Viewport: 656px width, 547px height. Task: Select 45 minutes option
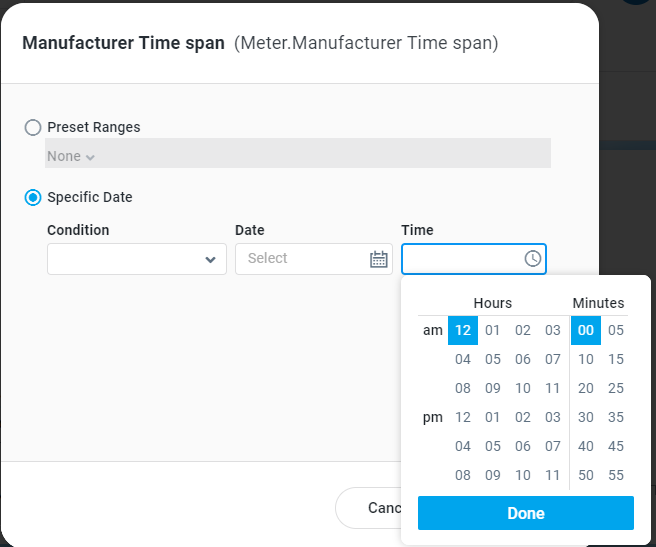(x=616, y=447)
